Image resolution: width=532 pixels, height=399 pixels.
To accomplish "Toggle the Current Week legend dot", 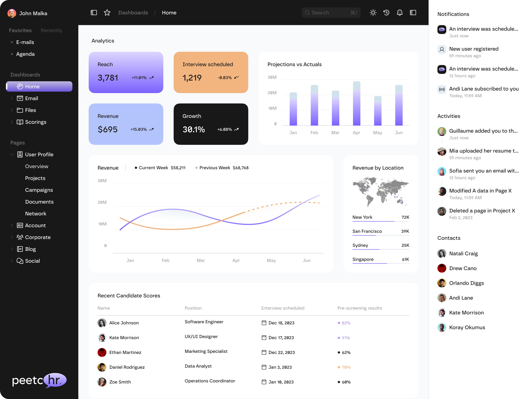I will tap(136, 168).
